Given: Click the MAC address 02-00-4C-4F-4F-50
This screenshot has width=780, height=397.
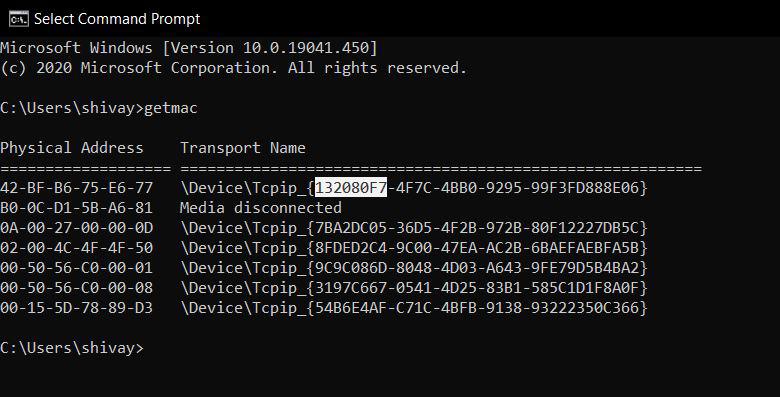Looking at the screenshot, I should pyautogui.click(x=77, y=248).
